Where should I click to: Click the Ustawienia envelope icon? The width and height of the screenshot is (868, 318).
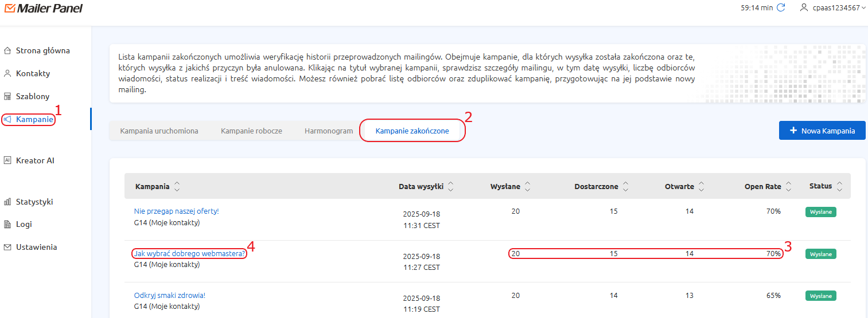coord(7,247)
